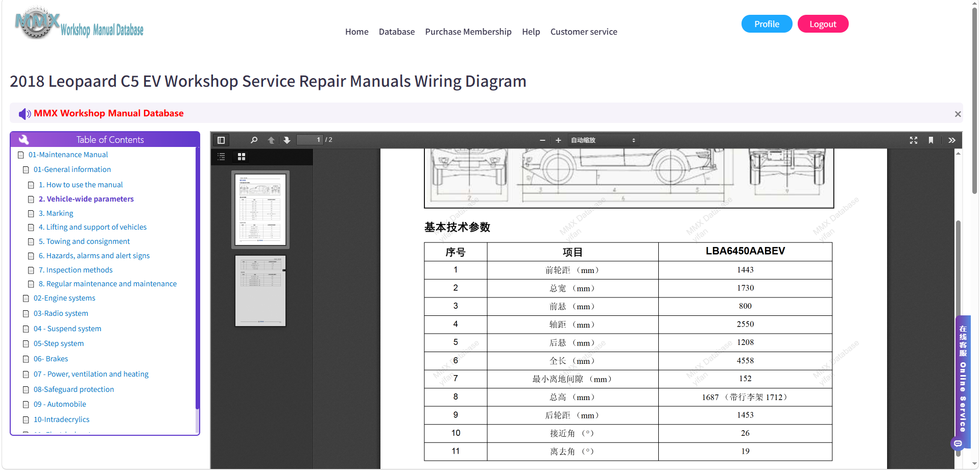Collapse the 01-Maintenance Manual node

pos(68,155)
